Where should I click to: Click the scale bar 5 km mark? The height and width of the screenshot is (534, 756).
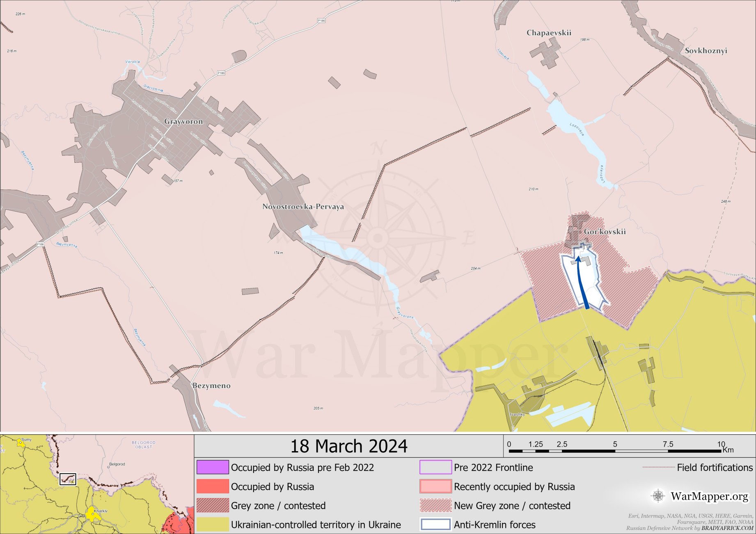click(x=615, y=444)
